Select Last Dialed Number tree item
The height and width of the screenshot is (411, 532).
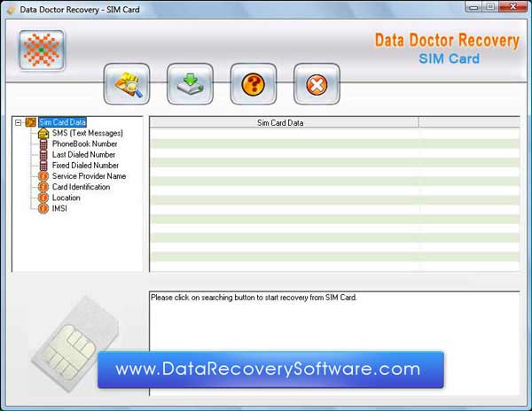pos(83,155)
